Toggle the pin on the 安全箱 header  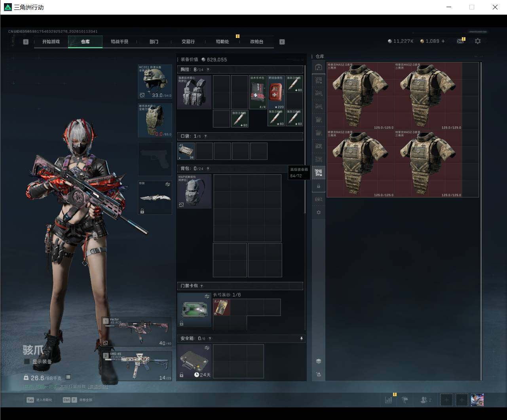click(x=301, y=338)
